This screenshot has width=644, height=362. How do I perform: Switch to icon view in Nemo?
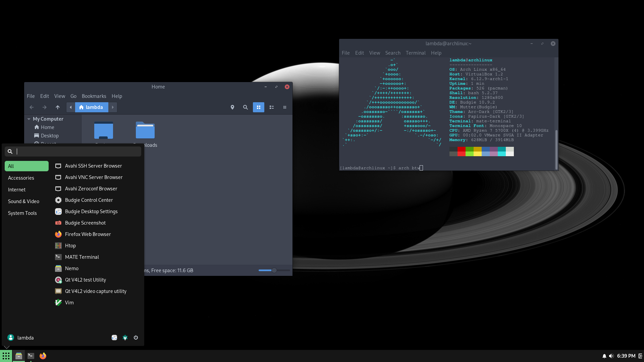point(258,107)
